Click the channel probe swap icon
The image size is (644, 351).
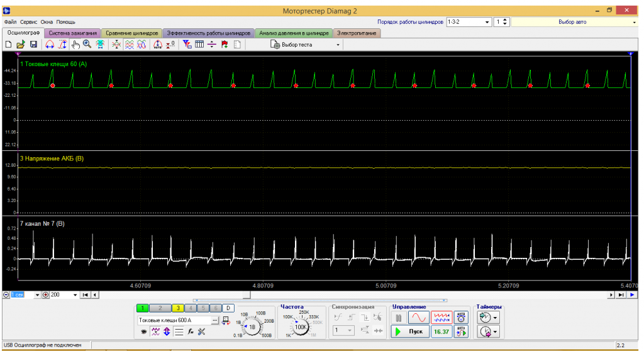[226, 321]
